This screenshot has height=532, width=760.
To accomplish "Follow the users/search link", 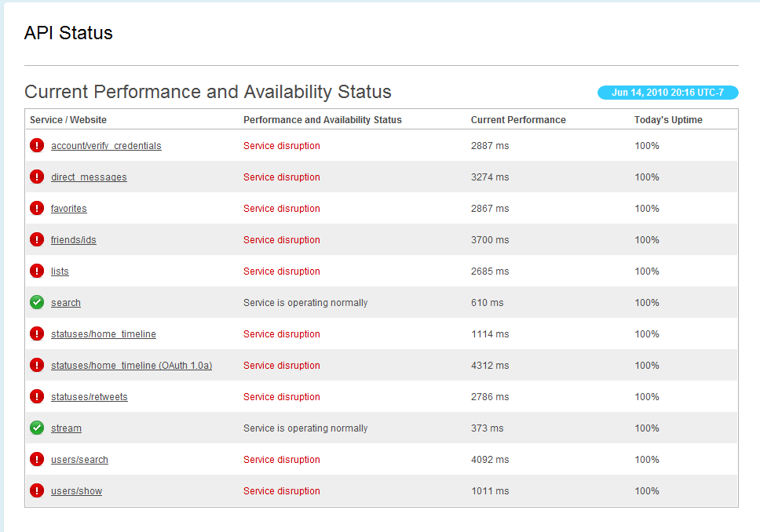I will [x=79, y=460].
